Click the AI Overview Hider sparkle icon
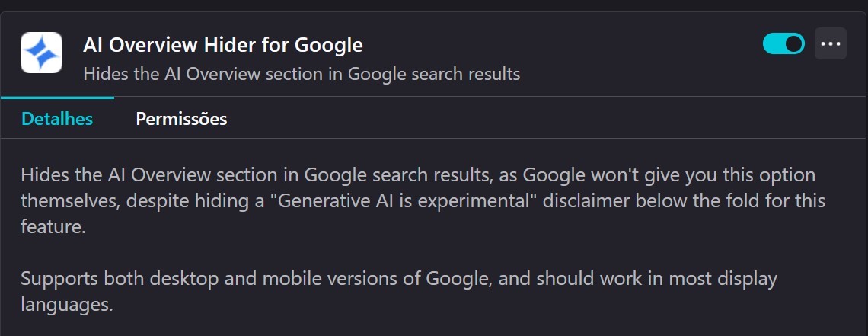The height and width of the screenshot is (336, 868). (41, 53)
